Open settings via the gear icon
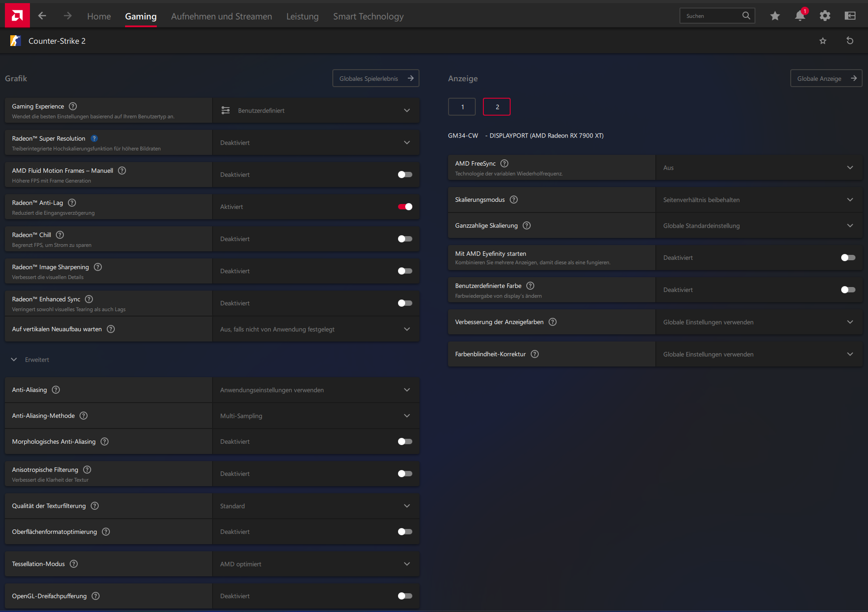Image resolution: width=868 pixels, height=612 pixels. coord(825,16)
